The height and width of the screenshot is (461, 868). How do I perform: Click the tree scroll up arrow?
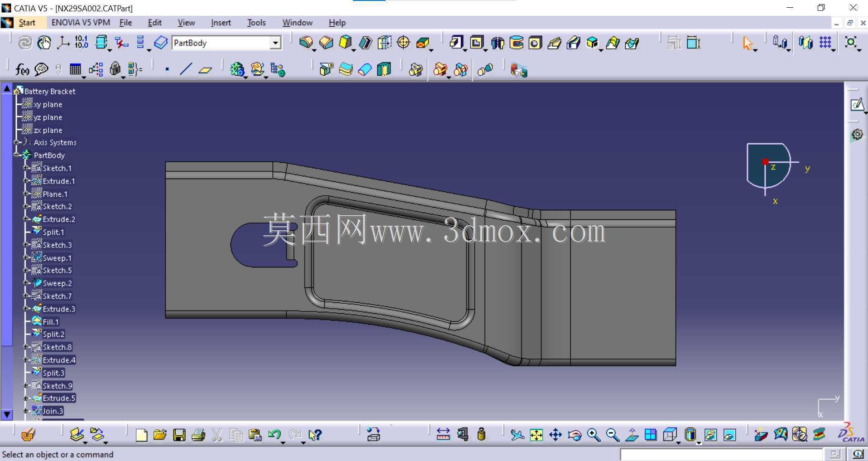7,88
